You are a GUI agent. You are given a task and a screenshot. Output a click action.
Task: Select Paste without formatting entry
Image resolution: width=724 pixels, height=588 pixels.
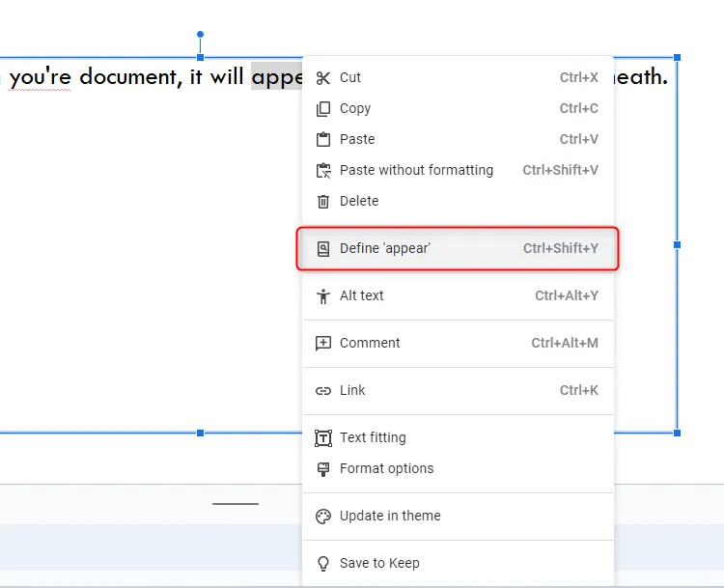pos(458,171)
